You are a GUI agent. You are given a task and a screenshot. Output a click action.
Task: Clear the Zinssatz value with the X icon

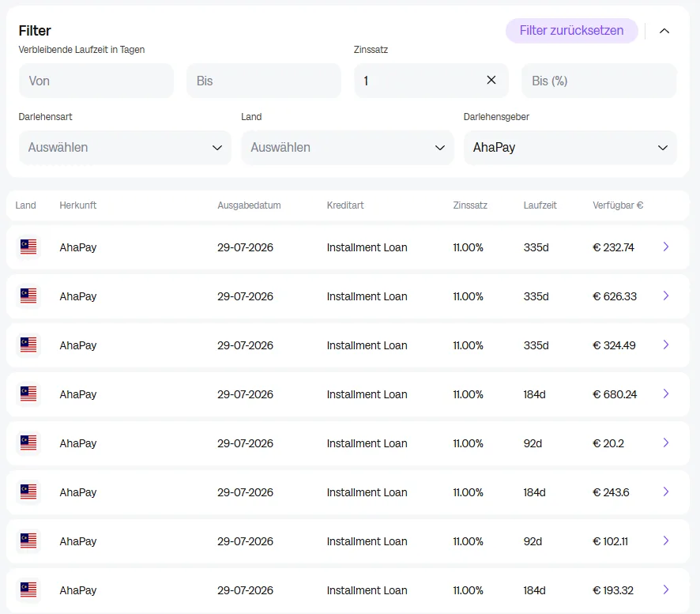[491, 81]
